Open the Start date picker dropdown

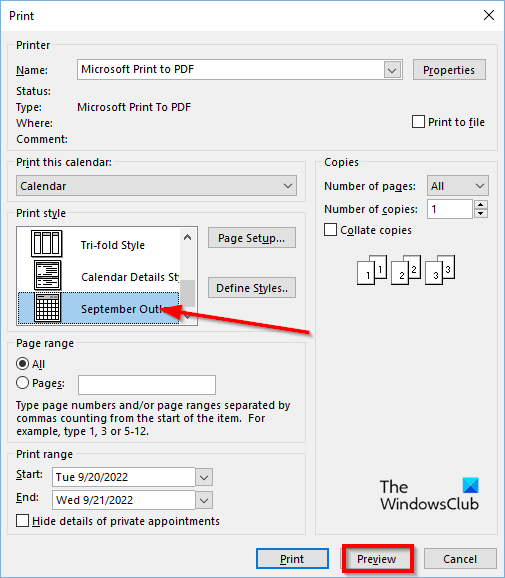(204, 477)
